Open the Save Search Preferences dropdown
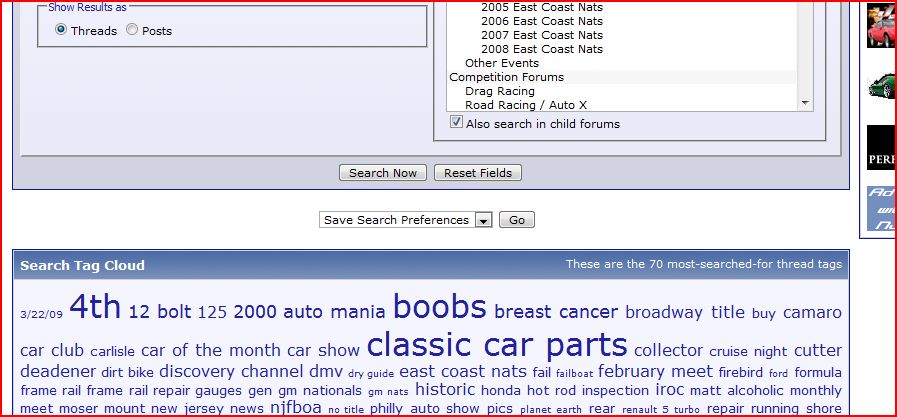This screenshot has height=417, width=897. 406,220
